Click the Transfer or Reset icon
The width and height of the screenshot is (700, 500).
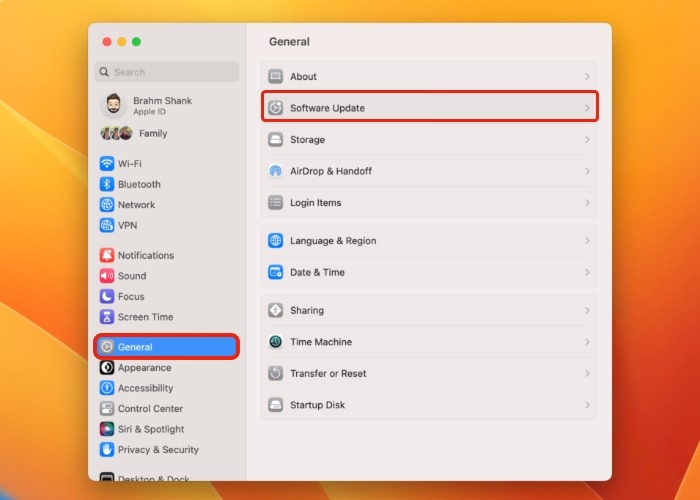click(x=275, y=373)
